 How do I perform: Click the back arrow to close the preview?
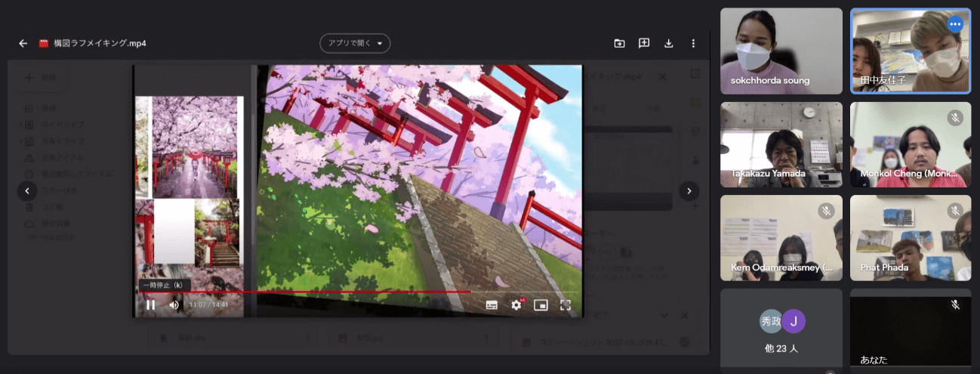click(23, 43)
